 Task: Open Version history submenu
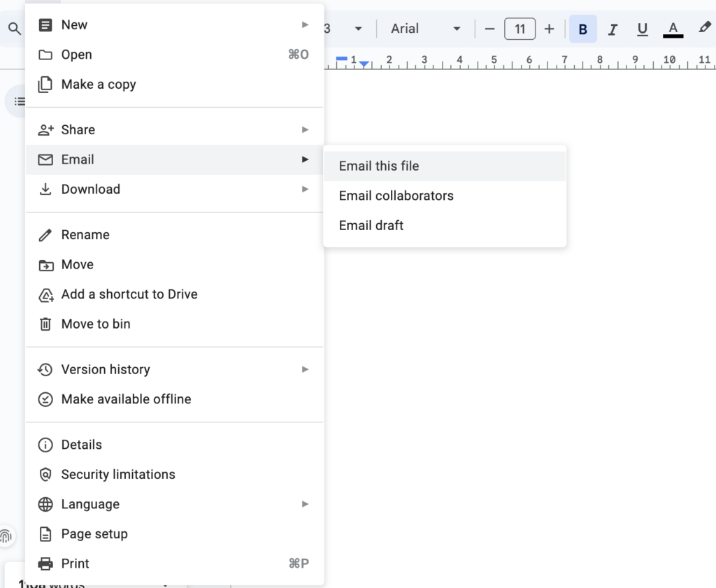174,369
